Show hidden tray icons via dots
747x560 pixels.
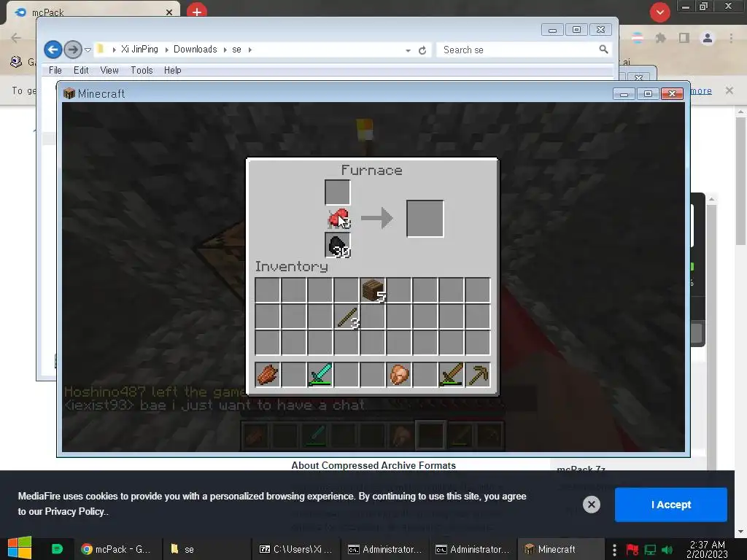(x=614, y=550)
